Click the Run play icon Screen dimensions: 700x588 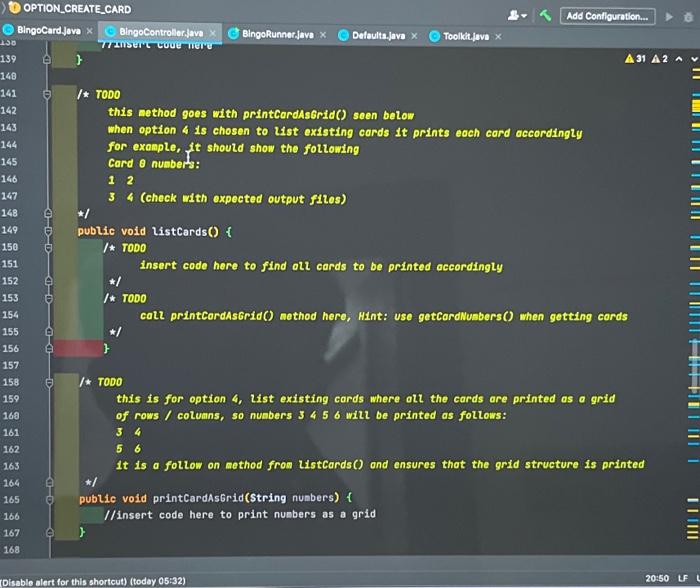coord(669,17)
